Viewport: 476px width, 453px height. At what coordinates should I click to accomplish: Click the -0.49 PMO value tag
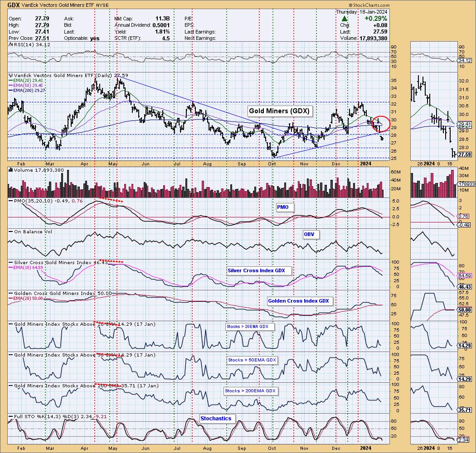coord(464,225)
